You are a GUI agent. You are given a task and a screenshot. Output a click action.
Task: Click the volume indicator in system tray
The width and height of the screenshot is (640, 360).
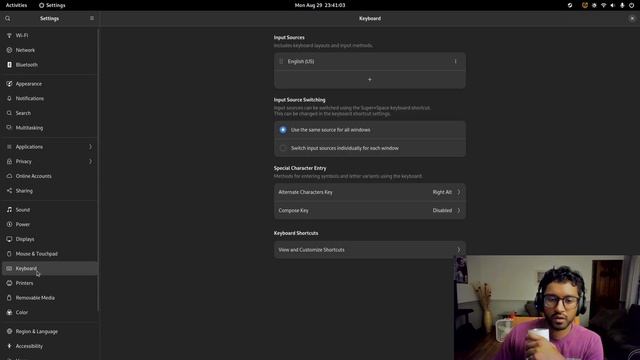coord(613,5)
